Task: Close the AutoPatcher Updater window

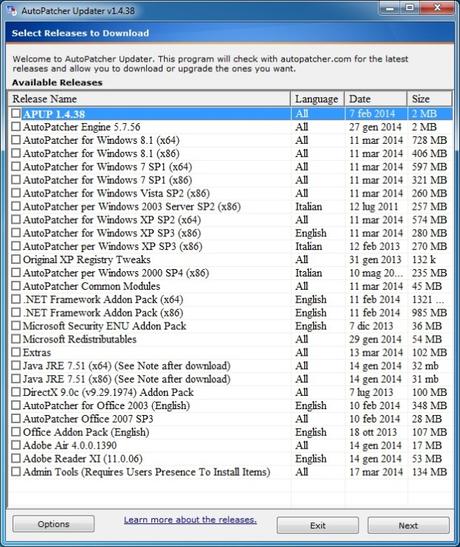Action: [437, 8]
